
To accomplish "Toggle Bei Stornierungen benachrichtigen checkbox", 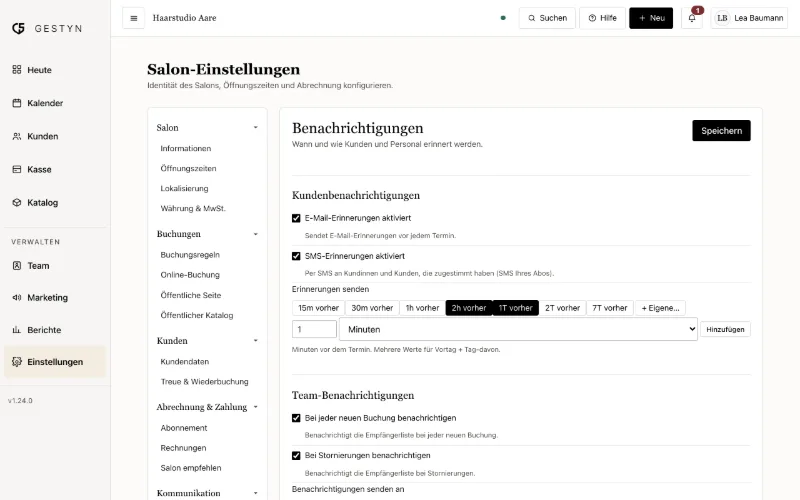I will pyautogui.click(x=296, y=455).
